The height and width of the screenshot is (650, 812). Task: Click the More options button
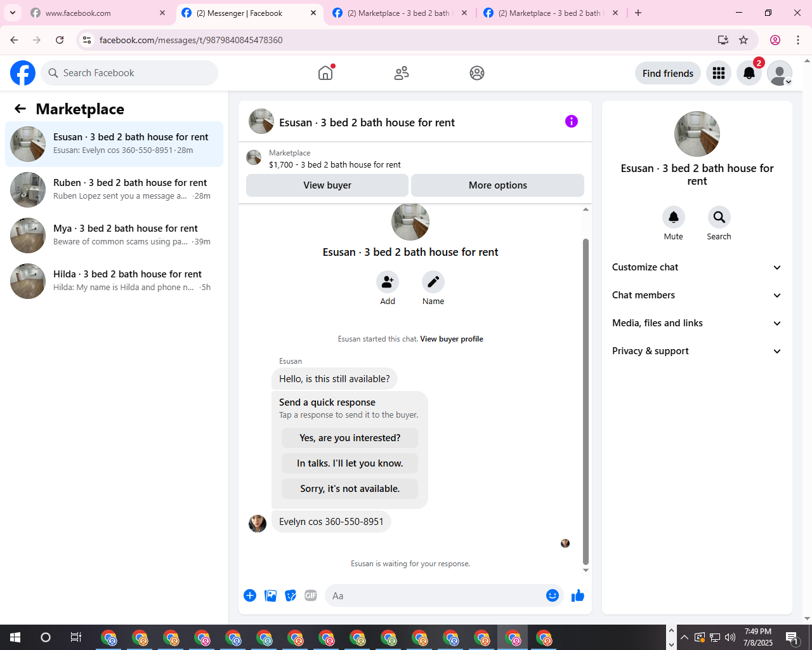(498, 185)
